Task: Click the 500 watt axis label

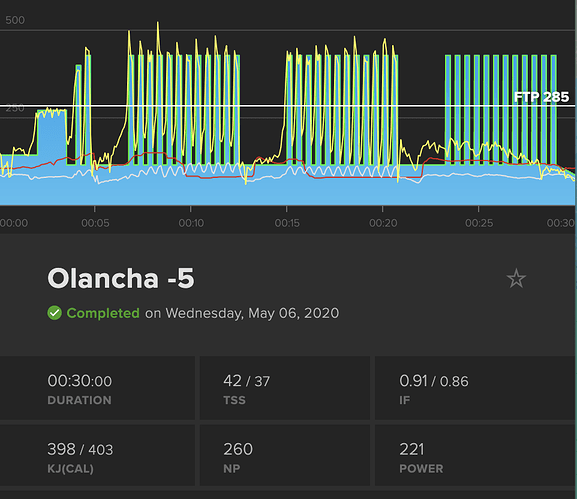Action: [x=15, y=20]
